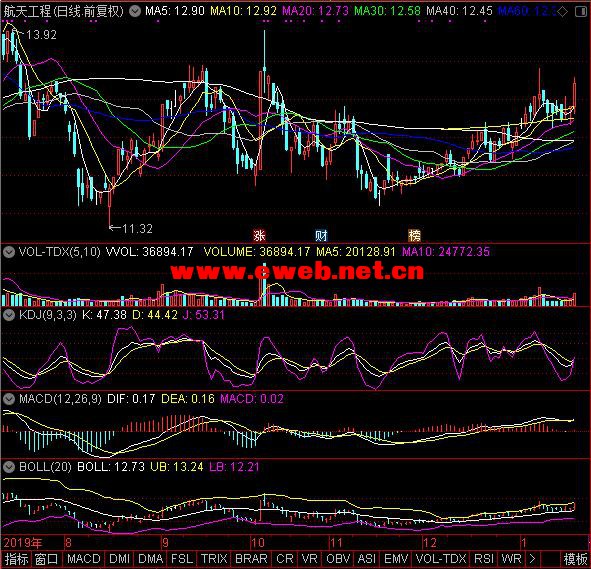Click the 模板 button at bottom right
This screenshot has width=591, height=569.
[576, 558]
